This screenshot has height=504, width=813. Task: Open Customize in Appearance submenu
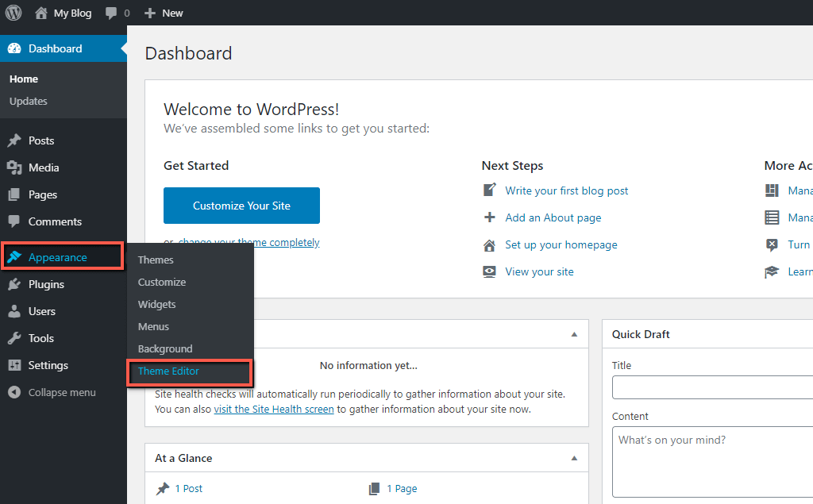tap(162, 282)
